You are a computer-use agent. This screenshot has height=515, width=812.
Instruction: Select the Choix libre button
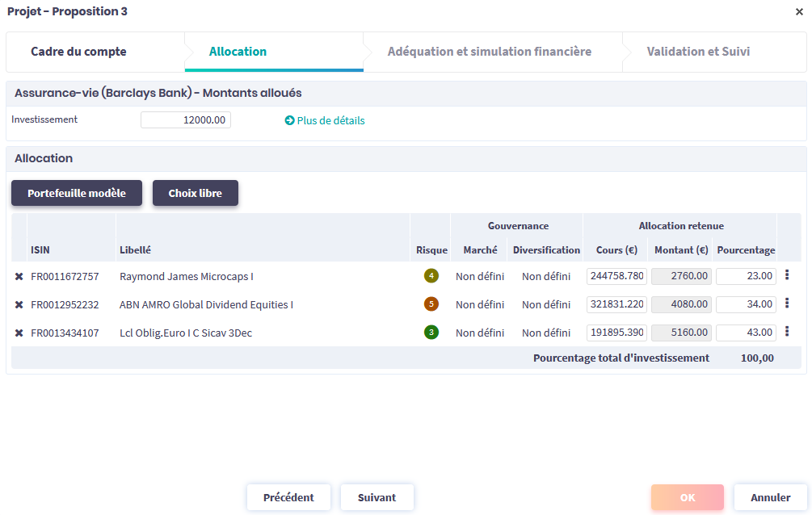195,194
